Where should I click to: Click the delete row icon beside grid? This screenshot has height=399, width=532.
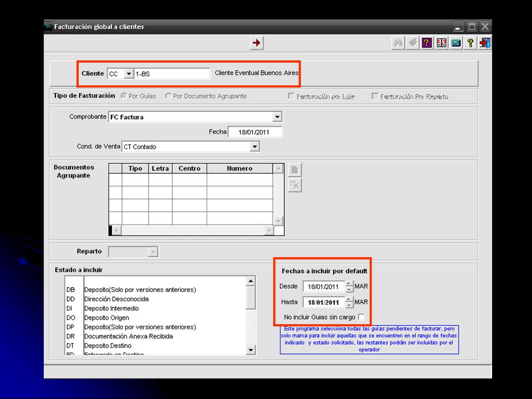tap(294, 185)
